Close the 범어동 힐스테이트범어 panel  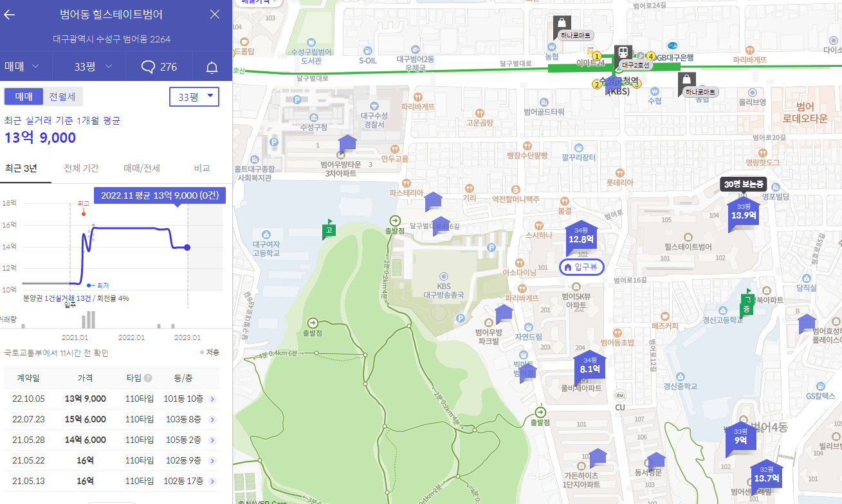pos(215,14)
